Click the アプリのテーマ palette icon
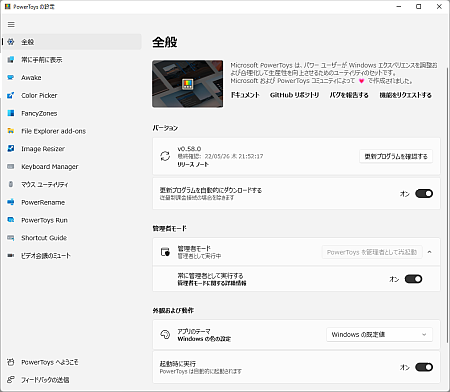Screen dimensions: 450x392 tap(165, 334)
